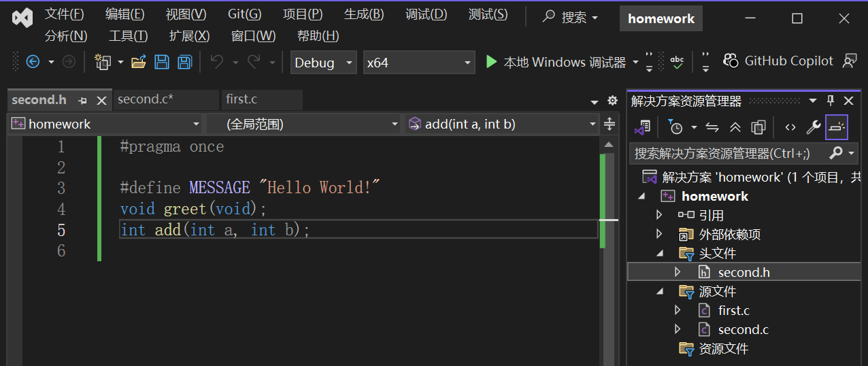Switch between solution and folder views icon
The image size is (868, 366).
coord(643,127)
